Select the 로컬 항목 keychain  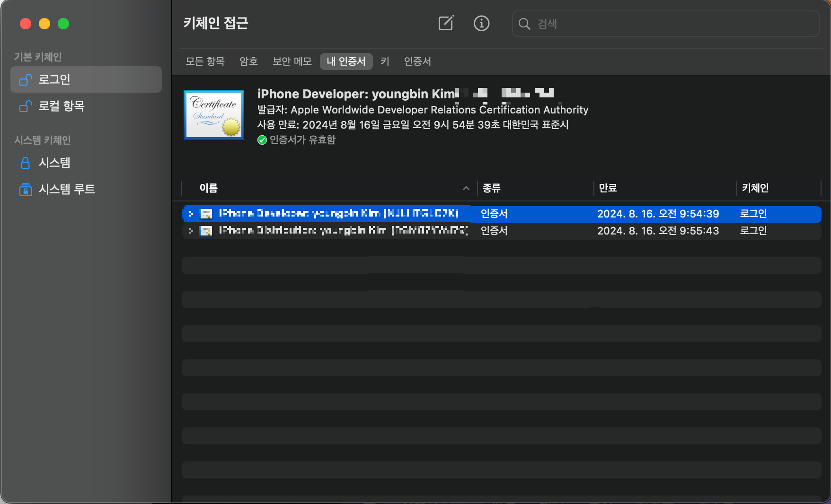[86, 106]
